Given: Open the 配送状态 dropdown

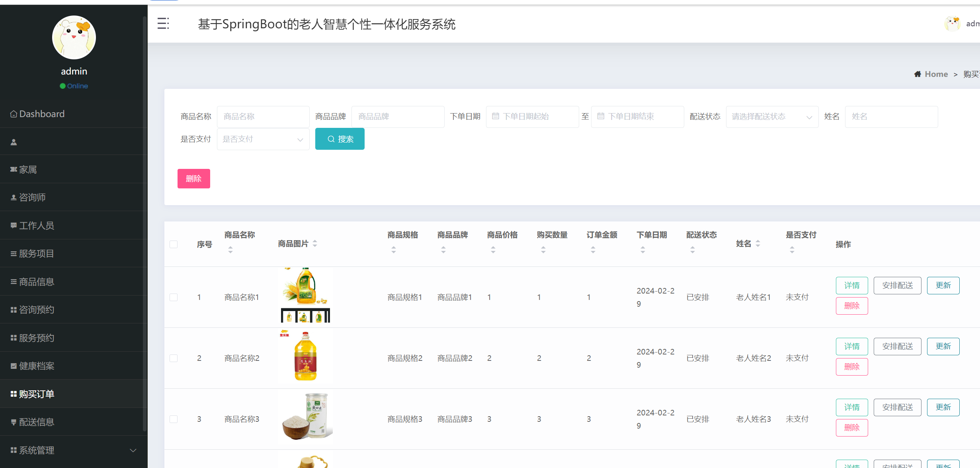Looking at the screenshot, I should coord(772,117).
